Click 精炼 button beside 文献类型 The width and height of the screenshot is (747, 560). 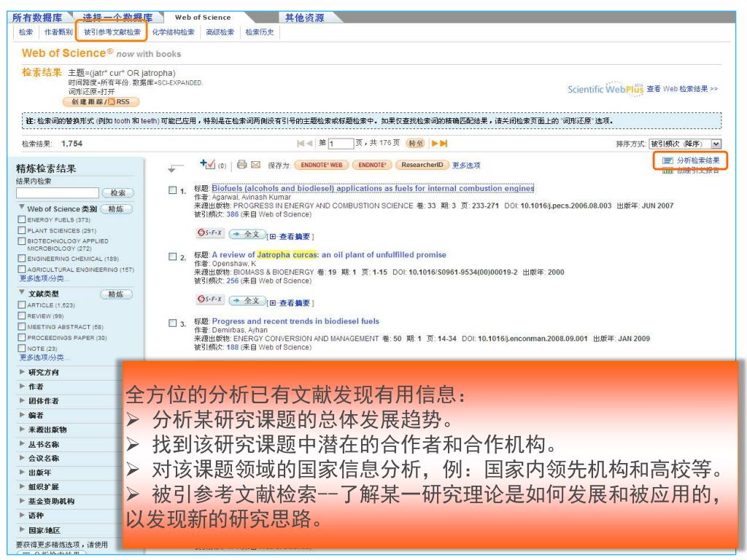116,295
